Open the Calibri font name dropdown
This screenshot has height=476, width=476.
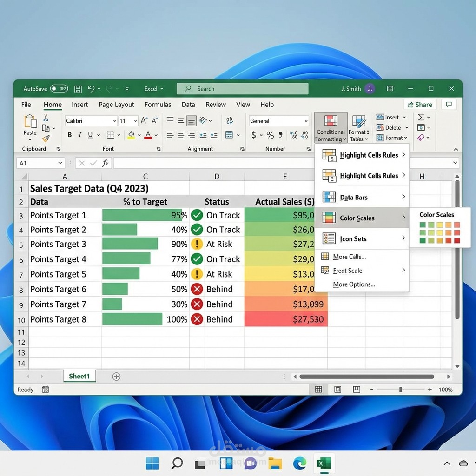tap(115, 121)
